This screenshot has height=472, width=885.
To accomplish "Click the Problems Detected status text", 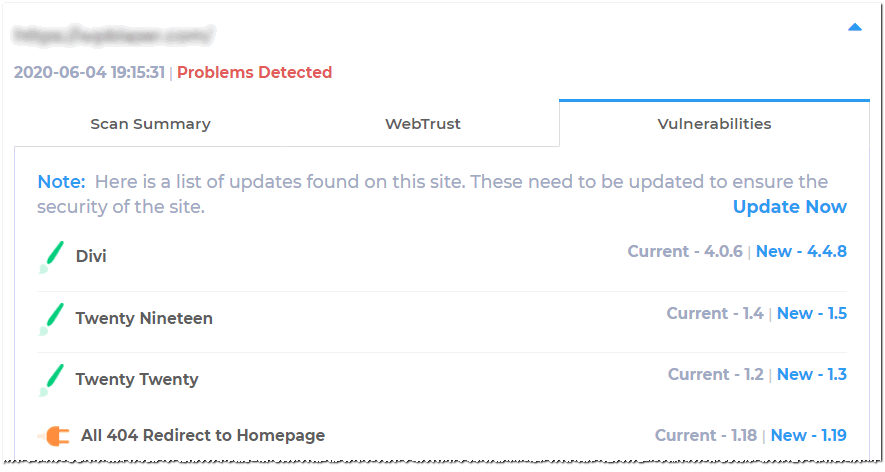I will (255, 72).
